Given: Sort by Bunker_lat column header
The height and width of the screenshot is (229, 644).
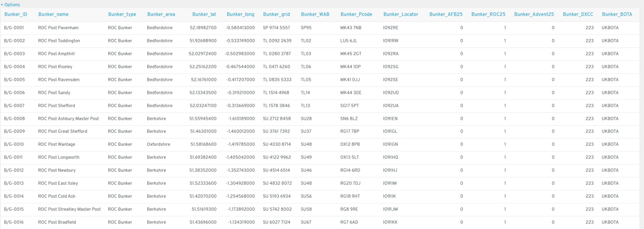Looking at the screenshot, I should 204,14.
